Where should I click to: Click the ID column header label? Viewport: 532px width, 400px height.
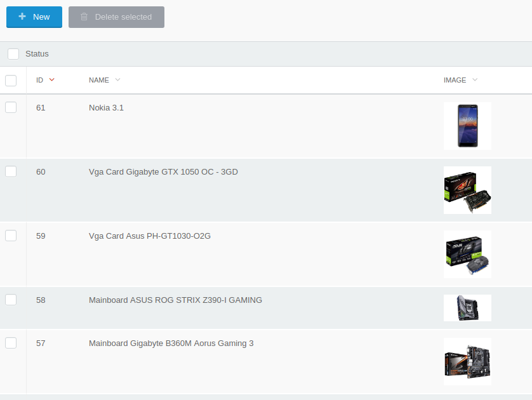pos(40,80)
